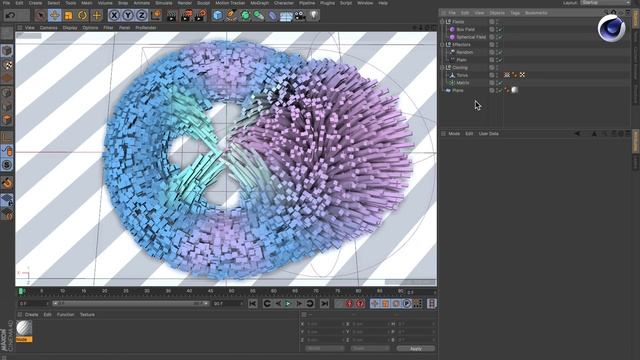
Task: Click the coordinate system icon after Z
Action: (x=156, y=16)
